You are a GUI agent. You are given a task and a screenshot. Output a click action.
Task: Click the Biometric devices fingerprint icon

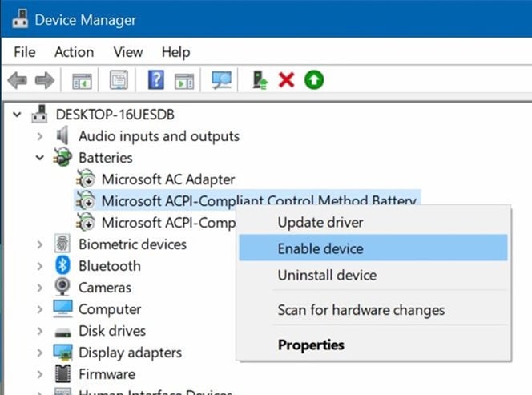[62, 244]
